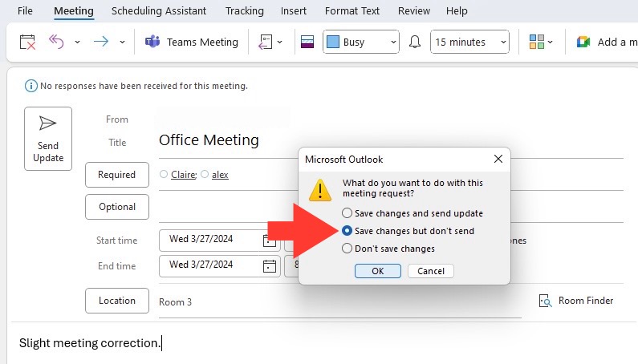Open the Room Finder icon

pos(545,301)
